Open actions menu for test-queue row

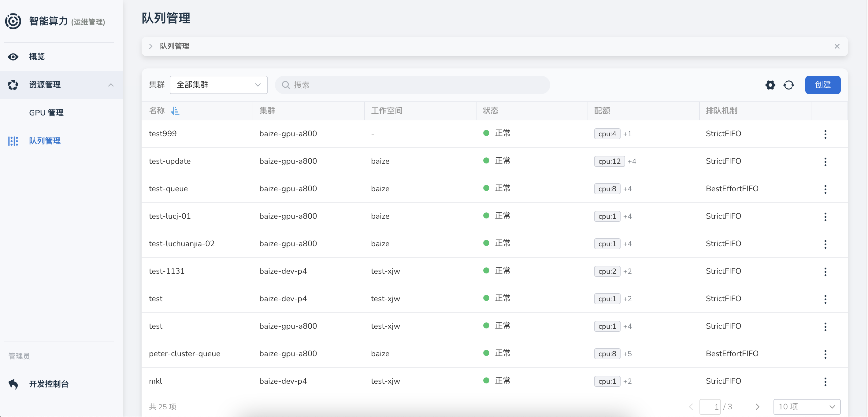click(x=825, y=189)
